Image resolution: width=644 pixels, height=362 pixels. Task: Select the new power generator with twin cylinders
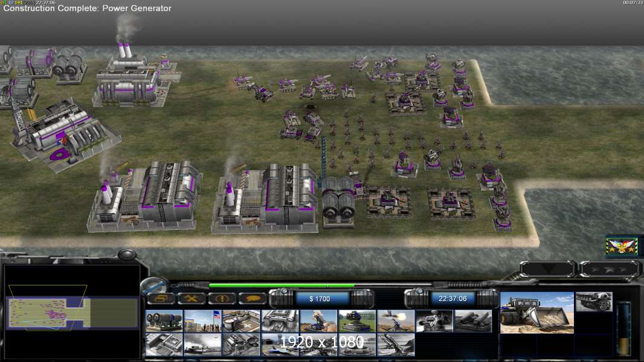coord(338,202)
